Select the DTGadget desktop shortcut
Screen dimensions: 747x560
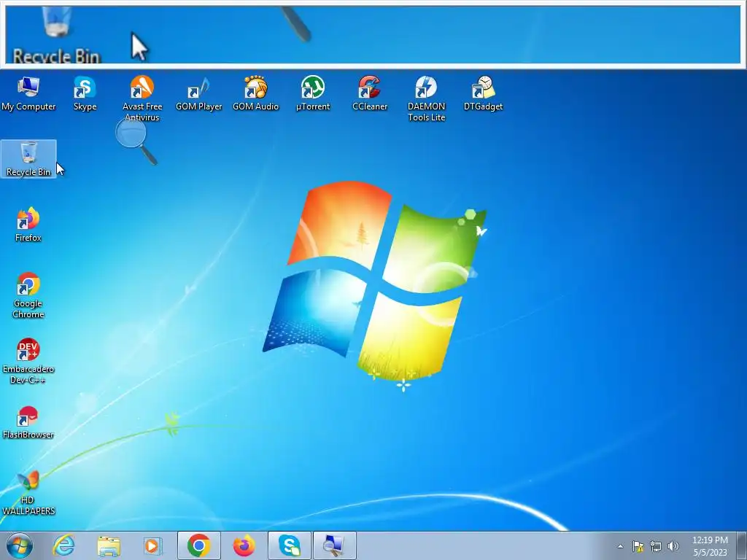[483, 93]
